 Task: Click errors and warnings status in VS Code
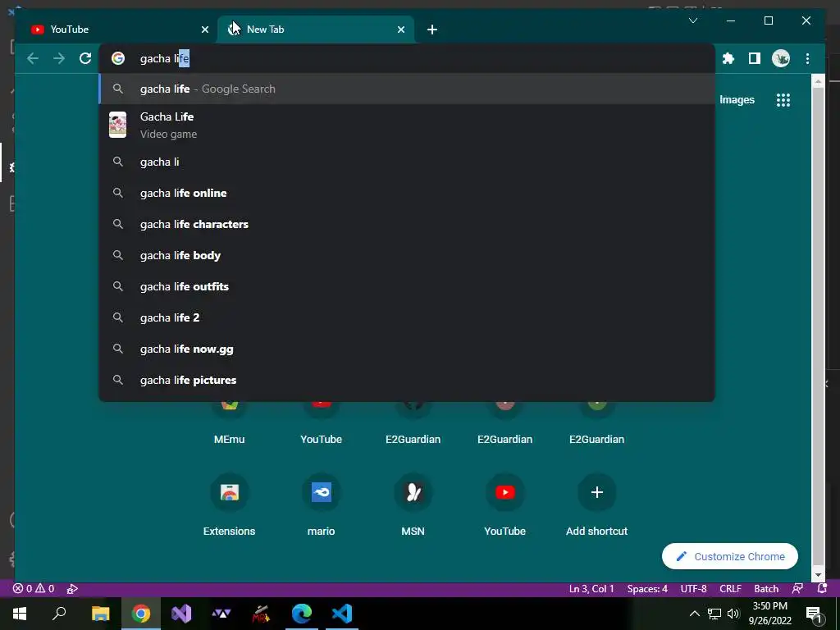pos(34,589)
